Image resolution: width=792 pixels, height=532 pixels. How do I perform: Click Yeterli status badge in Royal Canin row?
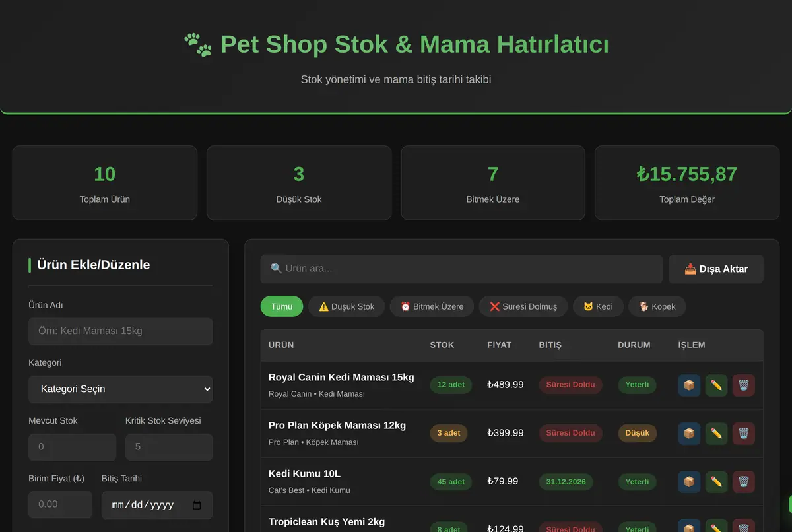638,385
